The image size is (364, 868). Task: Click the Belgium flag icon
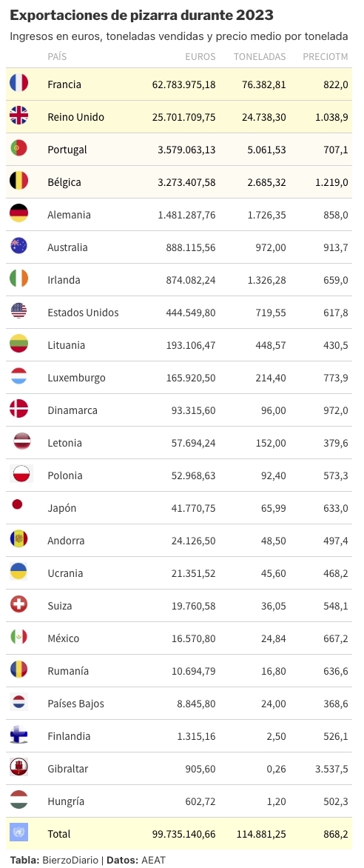tap(18, 181)
